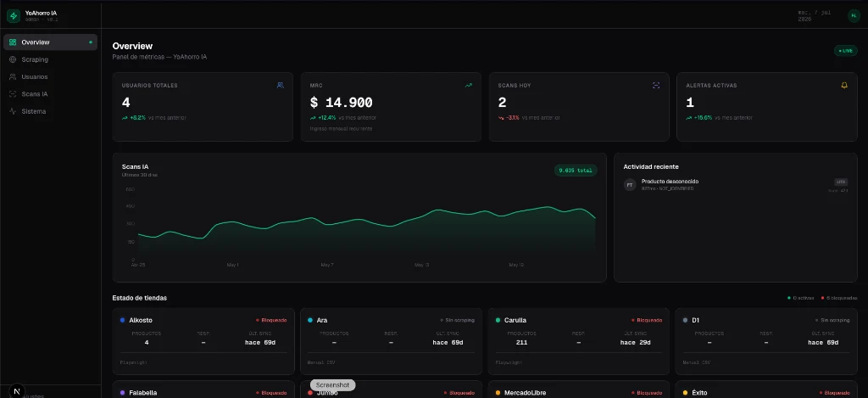Click the scan frame icon on Scans Hoy card

pyautogui.click(x=656, y=86)
